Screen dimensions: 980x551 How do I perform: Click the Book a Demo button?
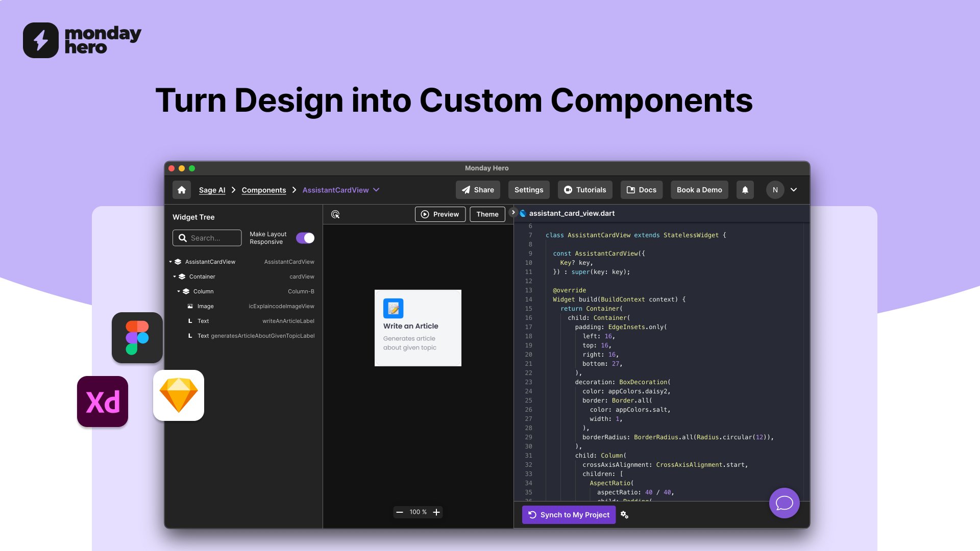click(x=699, y=189)
